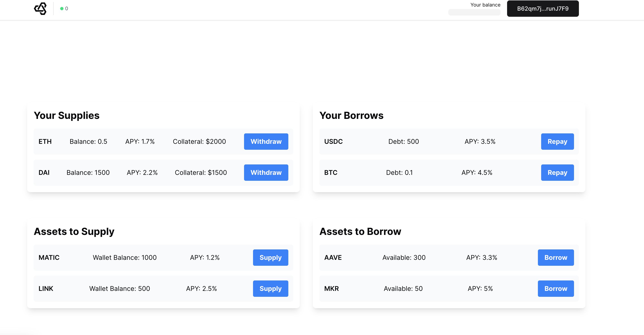Click Borrow button for MKR asset
Viewport: 644px width, 335px height.
(556, 289)
